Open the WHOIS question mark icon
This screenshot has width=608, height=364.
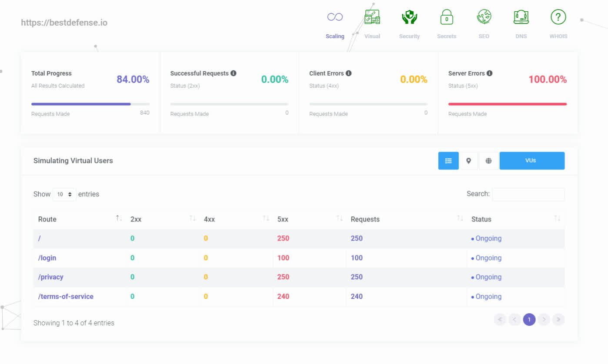click(558, 18)
